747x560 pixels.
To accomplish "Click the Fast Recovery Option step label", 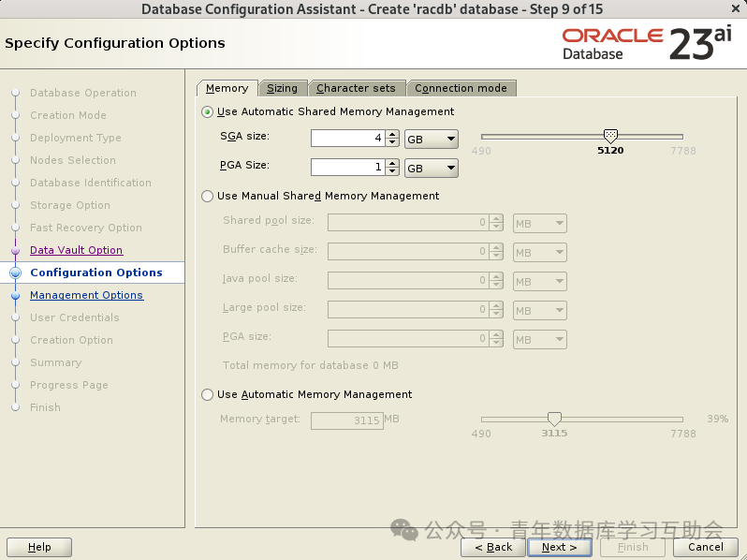I will click(x=86, y=228).
